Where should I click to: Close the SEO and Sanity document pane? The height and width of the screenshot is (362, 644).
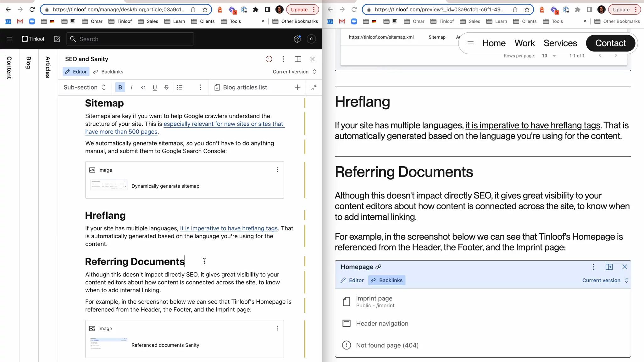(312, 59)
